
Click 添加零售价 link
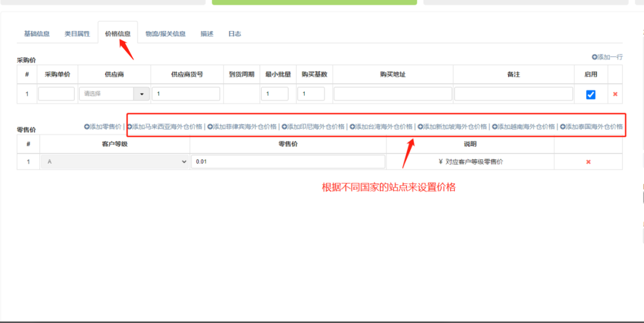point(103,127)
